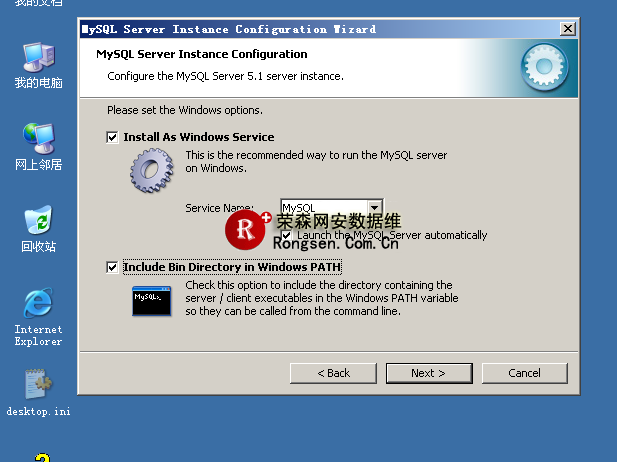Click the gray gear Windows service icon
The height and width of the screenshot is (462, 617).
(x=152, y=169)
